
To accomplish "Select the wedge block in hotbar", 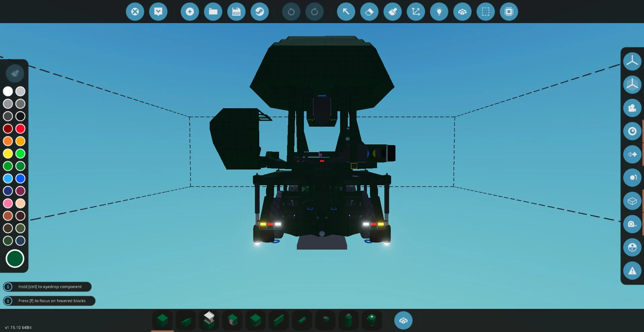I will [x=186, y=321].
